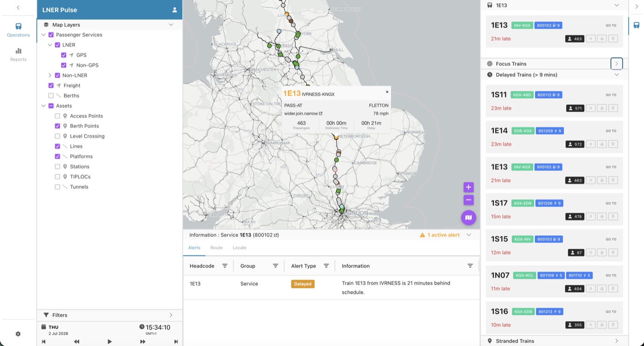Collapse the left sidebar with back chevron
The width and height of the screenshot is (644, 346).
18,8
